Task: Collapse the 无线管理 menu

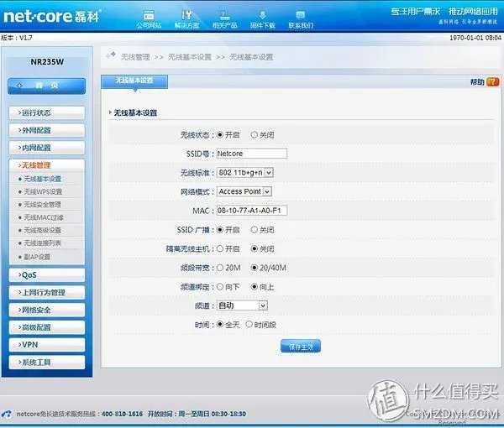Action: 47,165
